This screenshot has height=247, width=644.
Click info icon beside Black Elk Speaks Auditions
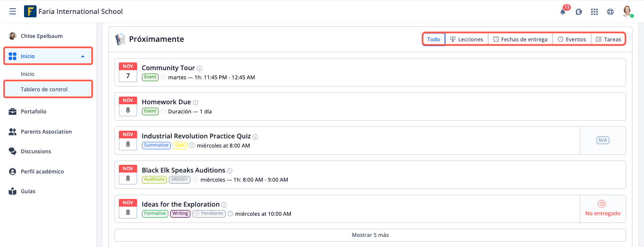coord(230,171)
